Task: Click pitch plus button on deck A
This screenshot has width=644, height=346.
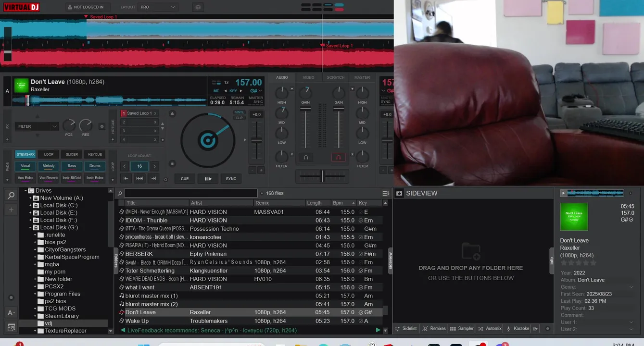Action: pyautogui.click(x=261, y=170)
